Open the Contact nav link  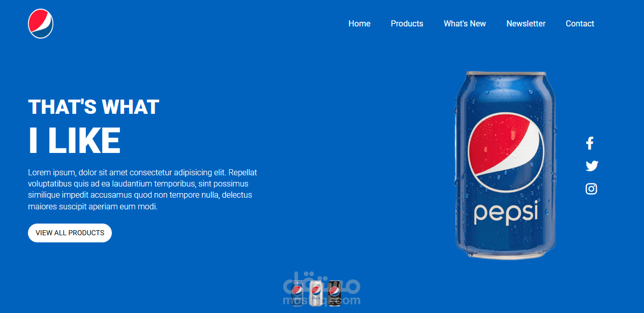[580, 24]
